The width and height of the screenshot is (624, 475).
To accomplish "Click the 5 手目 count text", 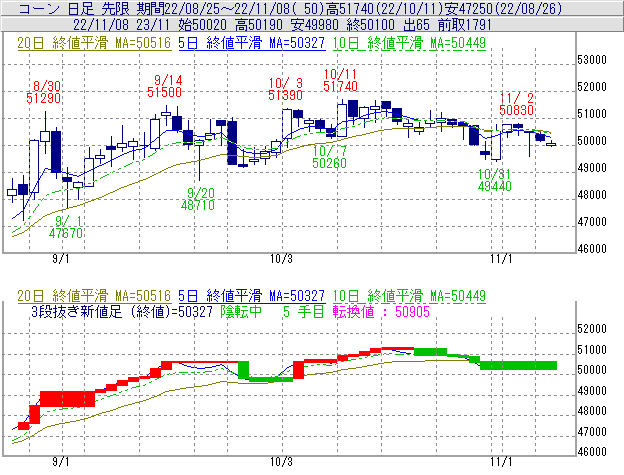I will tap(303, 311).
